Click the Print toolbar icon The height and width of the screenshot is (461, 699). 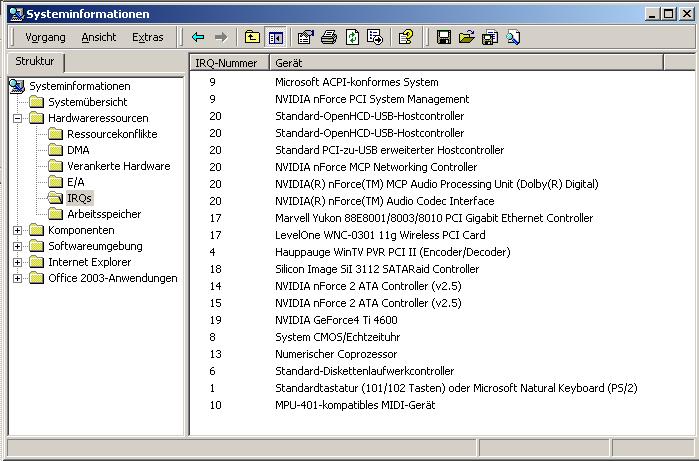point(329,37)
